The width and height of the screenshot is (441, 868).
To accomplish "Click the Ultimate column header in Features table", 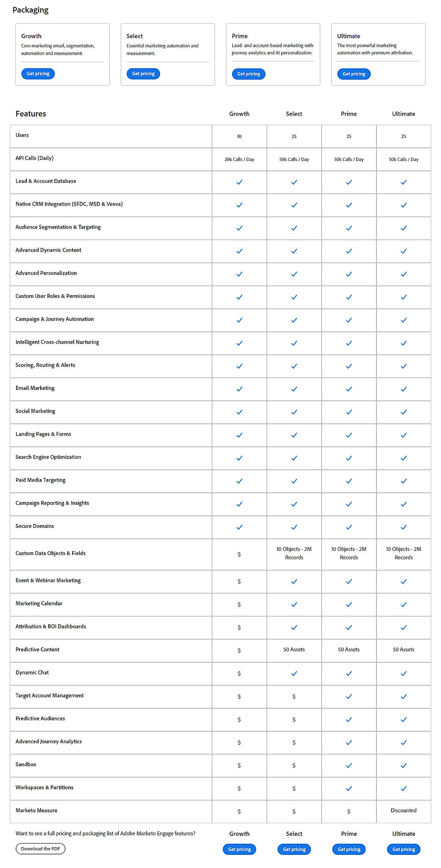I will [403, 114].
